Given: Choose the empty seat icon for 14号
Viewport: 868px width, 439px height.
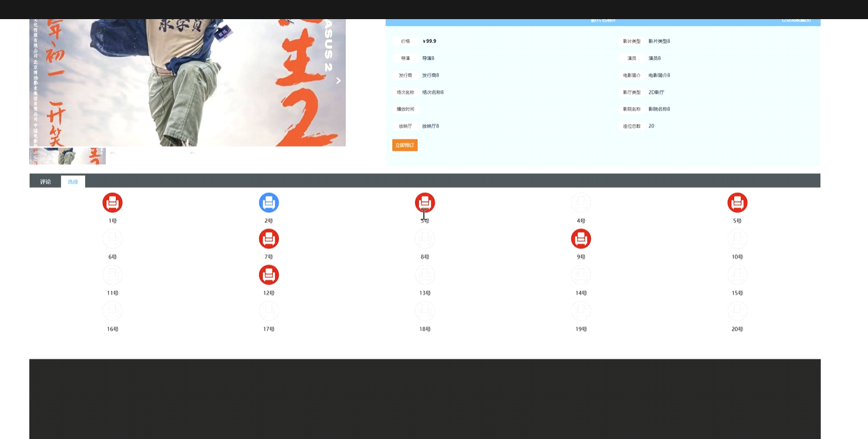Looking at the screenshot, I should pos(581,275).
